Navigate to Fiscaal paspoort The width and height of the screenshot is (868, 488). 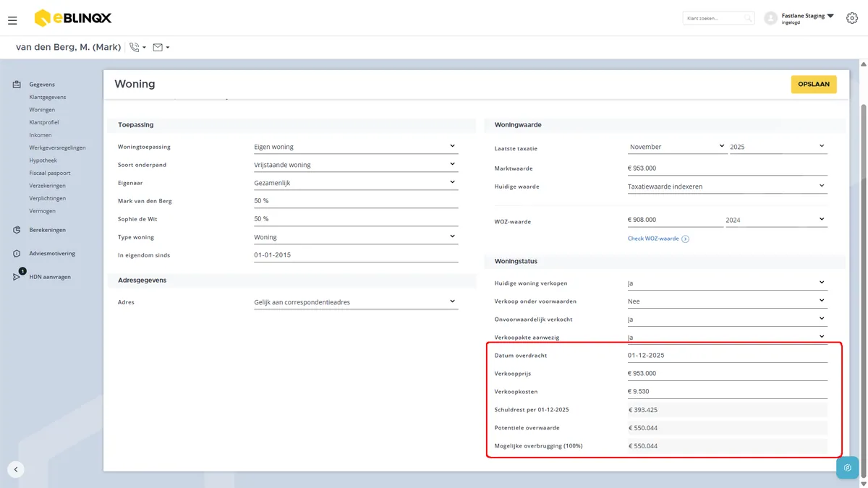coord(50,174)
